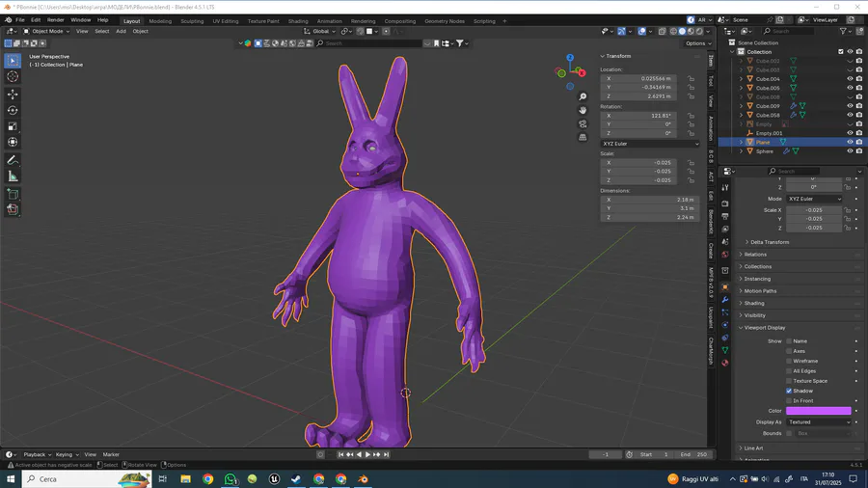The image size is (868, 488).
Task: Enable the Texture Space checkbox
Action: coord(789,381)
